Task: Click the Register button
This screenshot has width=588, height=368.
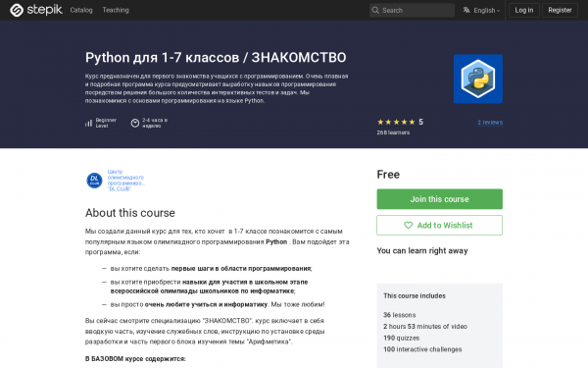Action: pyautogui.click(x=560, y=10)
